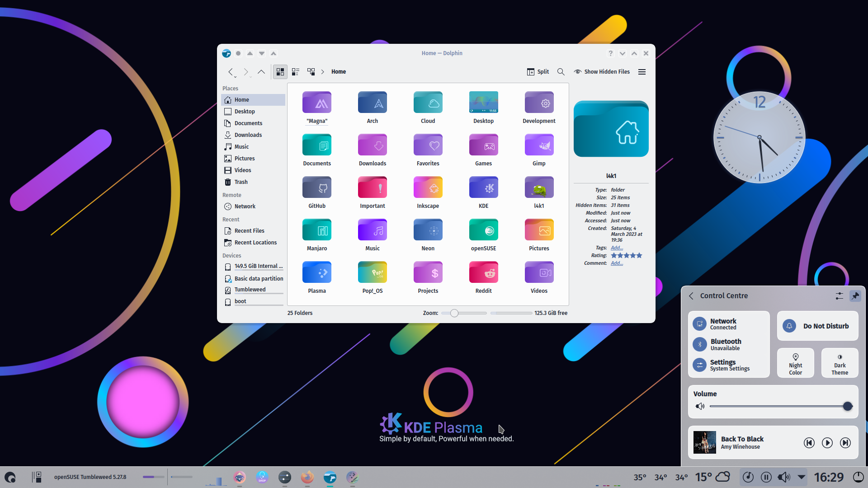Viewport: 868px width, 488px height.
Task: Expand the system tray hidden icons arrow
Action: [x=802, y=477]
